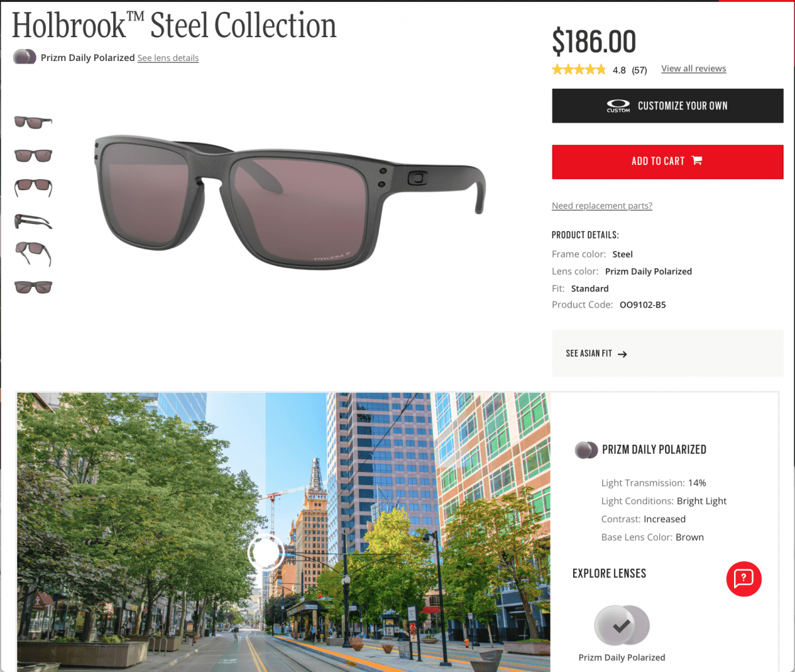The image size is (795, 672).
Task: Open the See lens details link
Action: [168, 58]
